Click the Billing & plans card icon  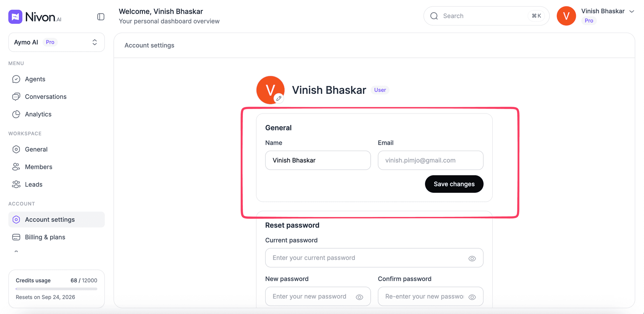coord(16,237)
